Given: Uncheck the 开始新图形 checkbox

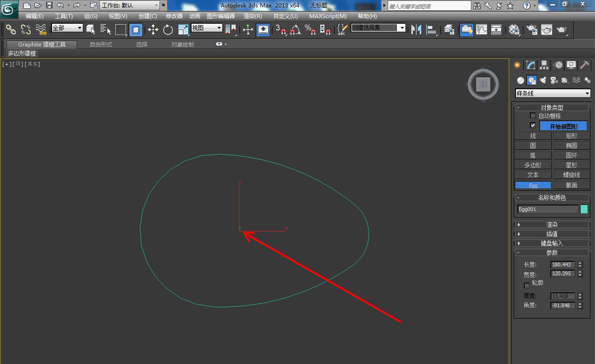Looking at the screenshot, I should (533, 126).
